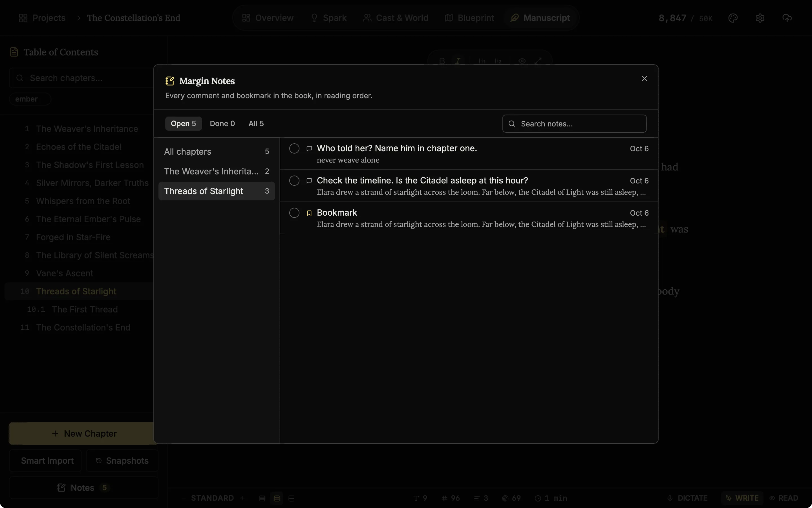Click the Smart Import button

pyautogui.click(x=45, y=461)
